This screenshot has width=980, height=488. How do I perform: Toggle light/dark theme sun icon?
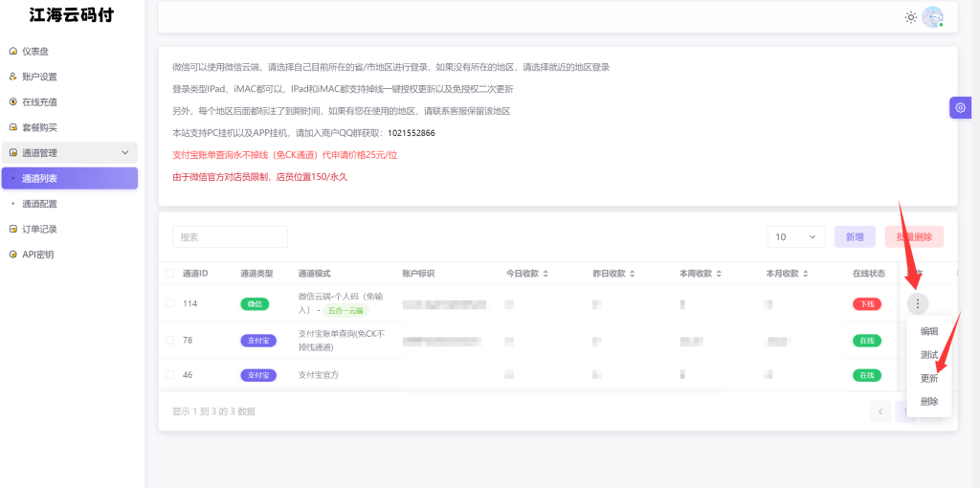911,17
